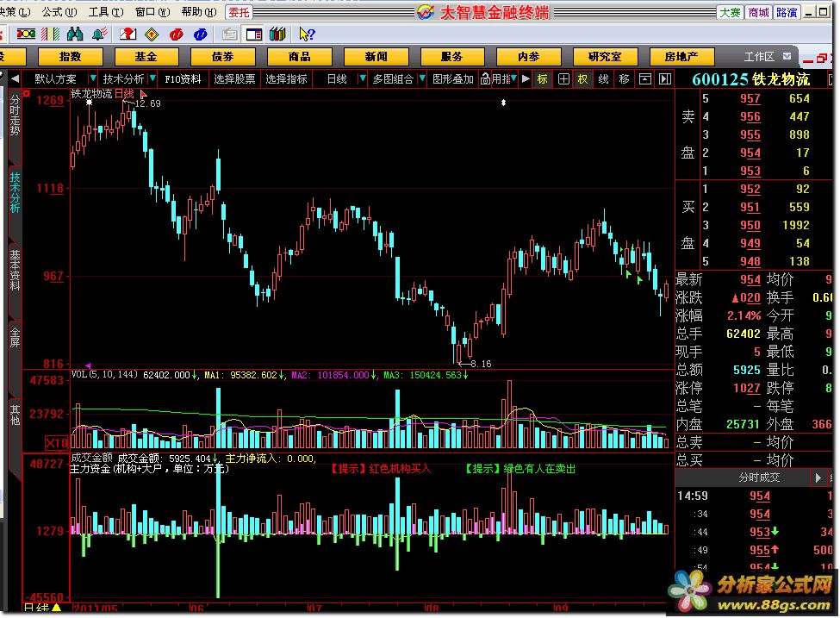The width and height of the screenshot is (840, 618).
Task: Click the crosshair grid icon in chart toolbar
Action: (x=563, y=79)
